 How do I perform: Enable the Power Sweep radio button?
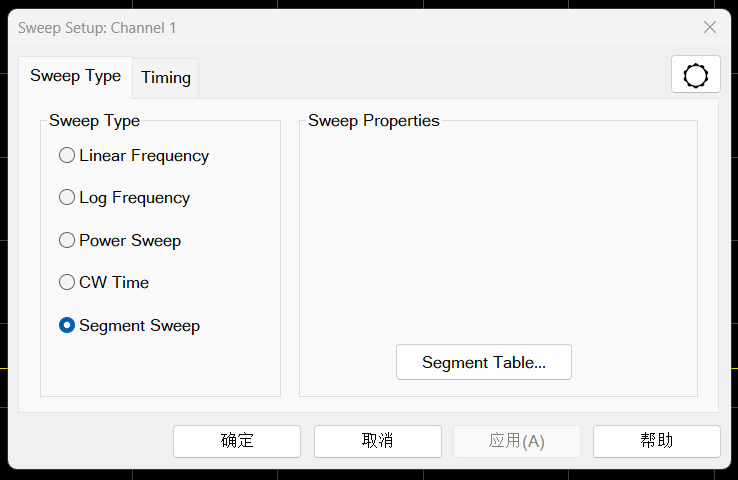tap(67, 240)
